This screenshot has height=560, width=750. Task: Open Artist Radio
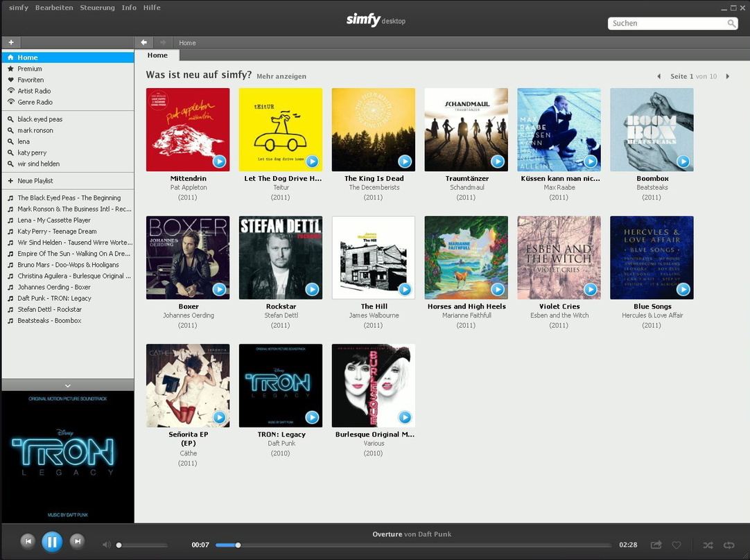pos(68,91)
